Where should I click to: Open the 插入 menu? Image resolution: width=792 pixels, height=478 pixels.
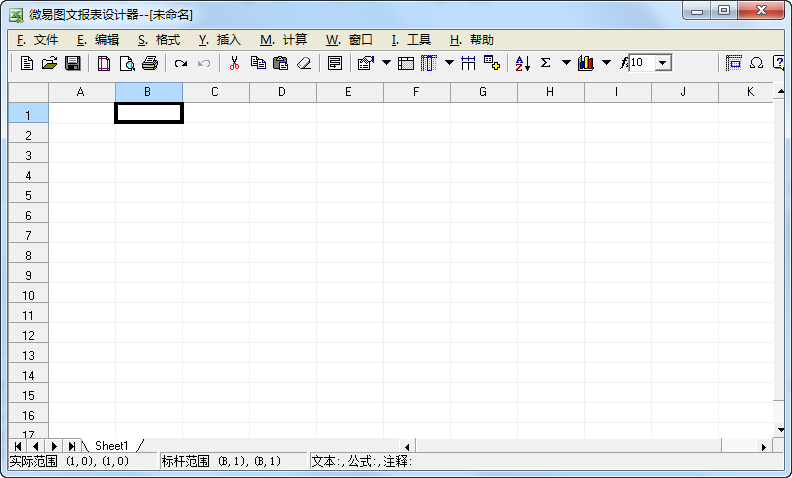tap(220, 40)
